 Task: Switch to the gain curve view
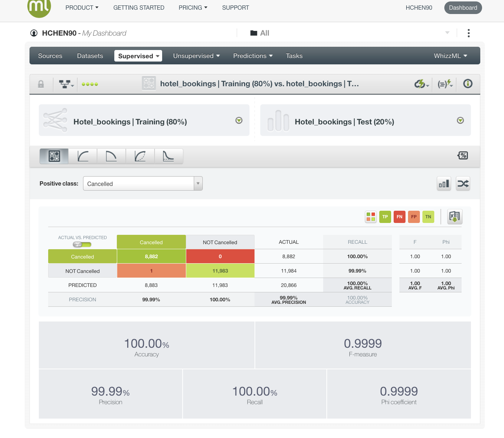[x=140, y=156]
